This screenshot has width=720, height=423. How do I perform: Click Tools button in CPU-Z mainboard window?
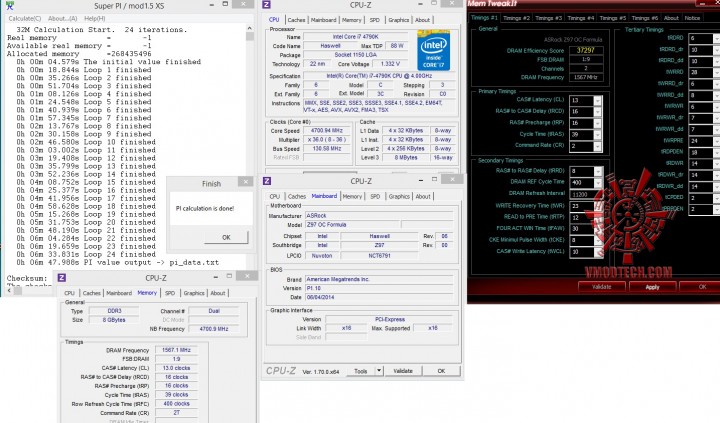pyautogui.click(x=360, y=371)
